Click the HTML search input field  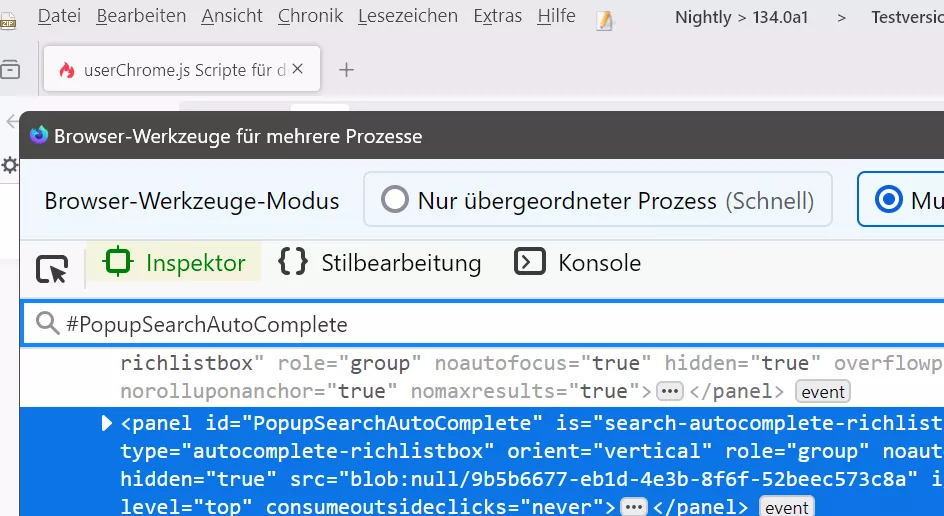[480, 324]
